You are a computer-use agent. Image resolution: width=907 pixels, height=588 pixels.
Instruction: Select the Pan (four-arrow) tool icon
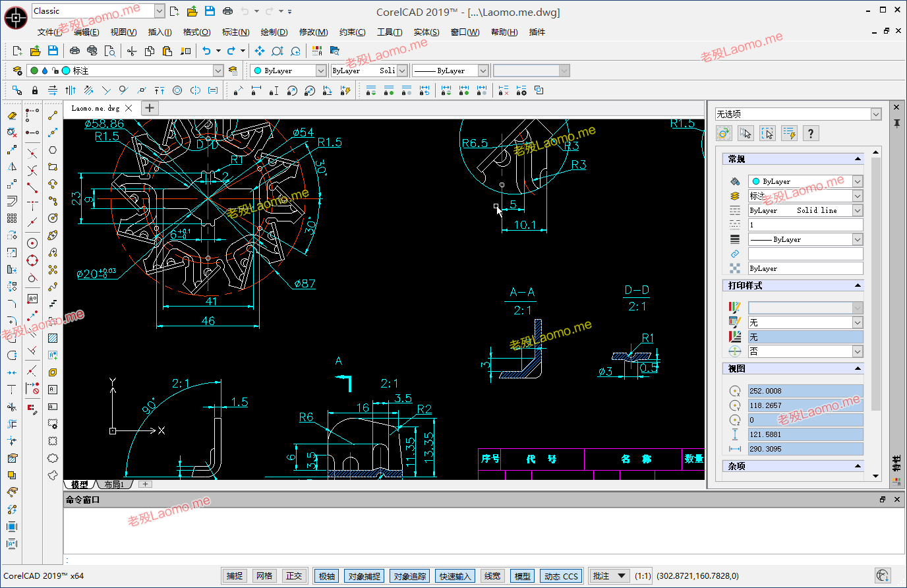(260, 51)
